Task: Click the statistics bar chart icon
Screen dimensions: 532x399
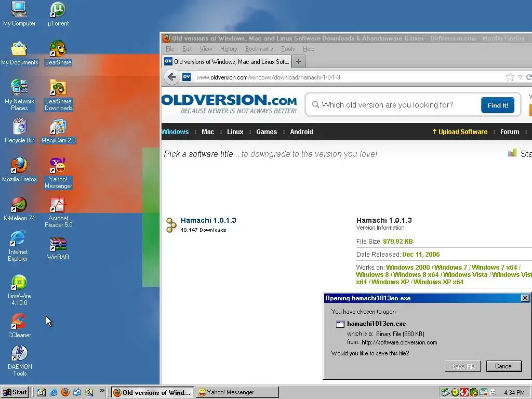Action: point(512,153)
